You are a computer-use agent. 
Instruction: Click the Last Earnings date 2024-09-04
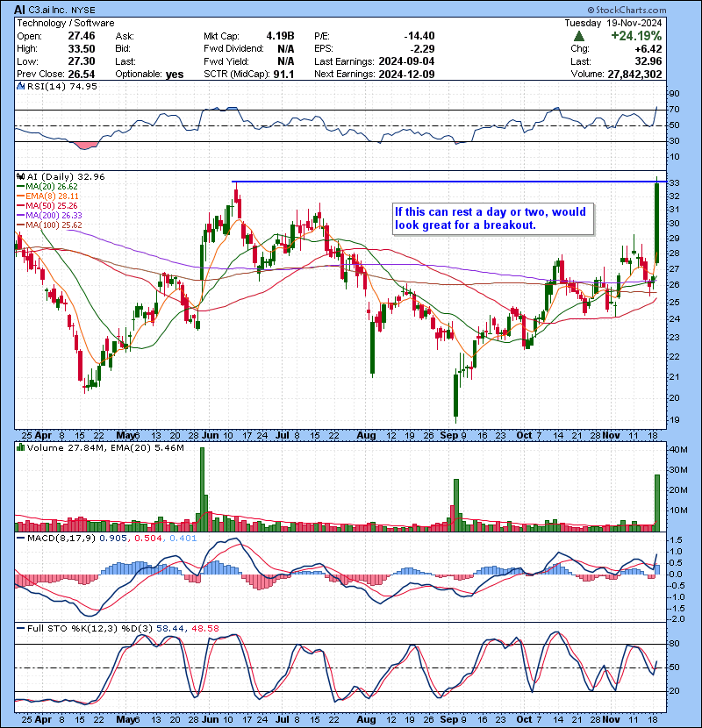pos(406,61)
